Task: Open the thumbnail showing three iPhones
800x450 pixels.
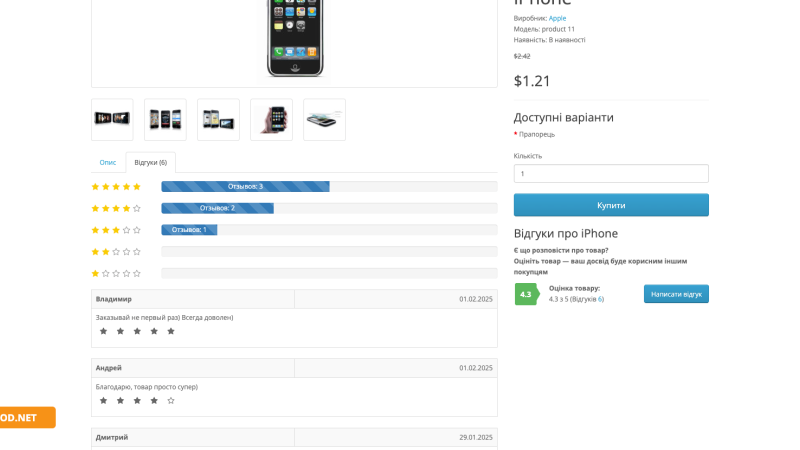Action: (165, 119)
